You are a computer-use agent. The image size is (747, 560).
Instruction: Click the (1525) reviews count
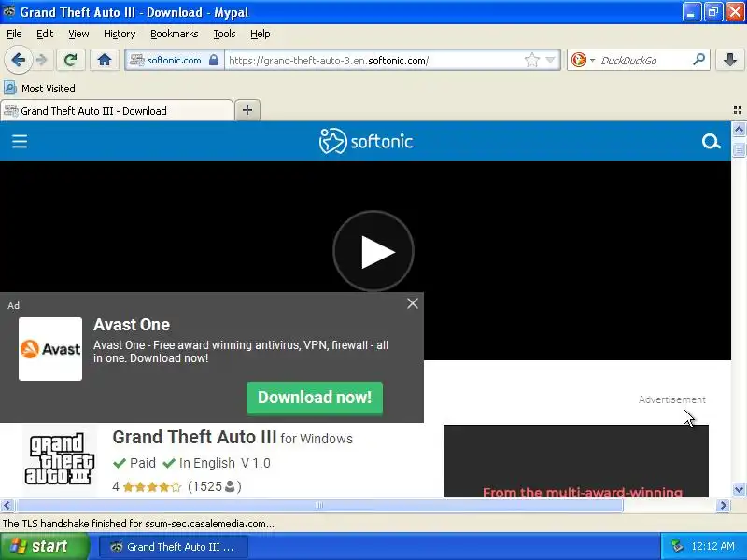point(215,486)
